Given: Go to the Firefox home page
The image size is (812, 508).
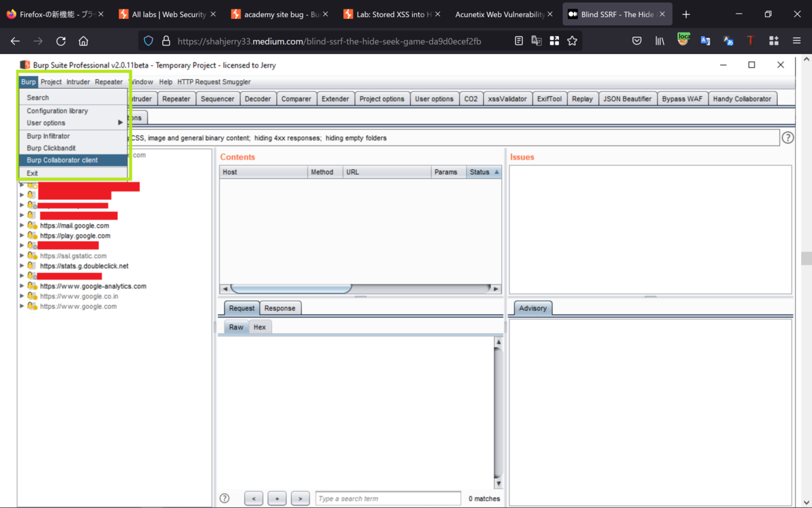Looking at the screenshot, I should [x=83, y=41].
